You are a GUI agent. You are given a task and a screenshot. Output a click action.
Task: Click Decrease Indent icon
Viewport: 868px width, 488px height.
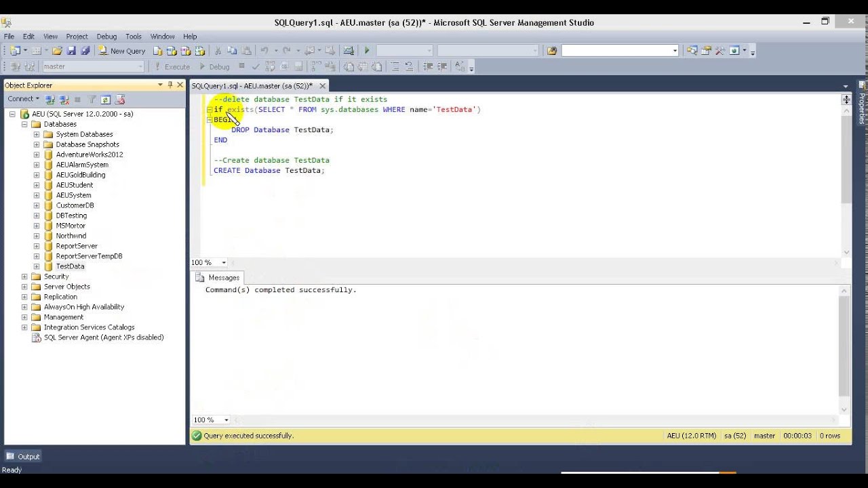[428, 66]
